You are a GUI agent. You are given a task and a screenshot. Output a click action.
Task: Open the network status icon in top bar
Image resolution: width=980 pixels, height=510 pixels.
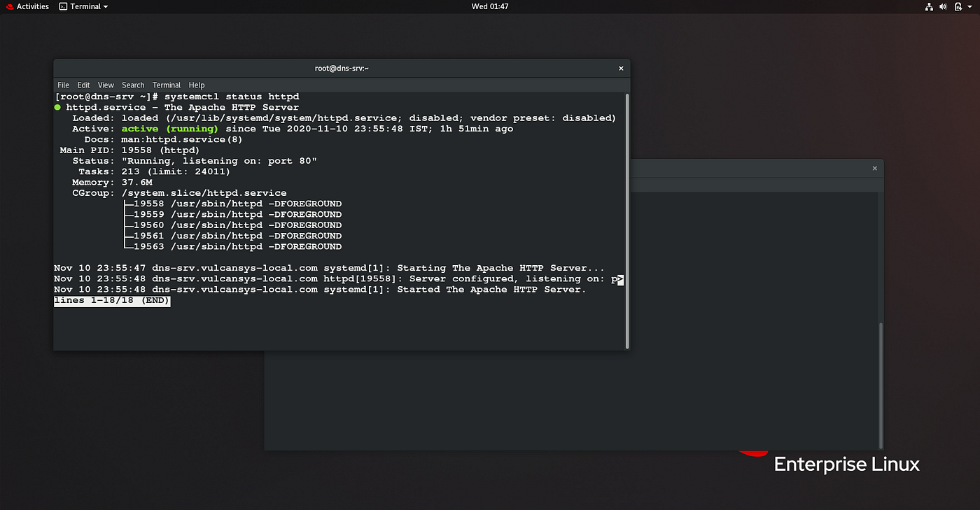929,6
